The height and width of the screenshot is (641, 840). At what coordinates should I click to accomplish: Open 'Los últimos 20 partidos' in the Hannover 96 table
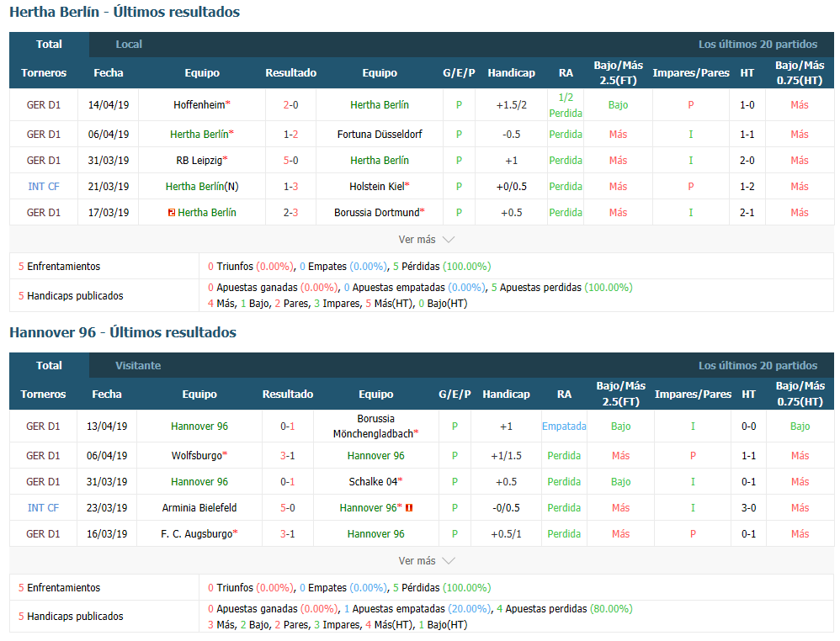[x=758, y=366]
